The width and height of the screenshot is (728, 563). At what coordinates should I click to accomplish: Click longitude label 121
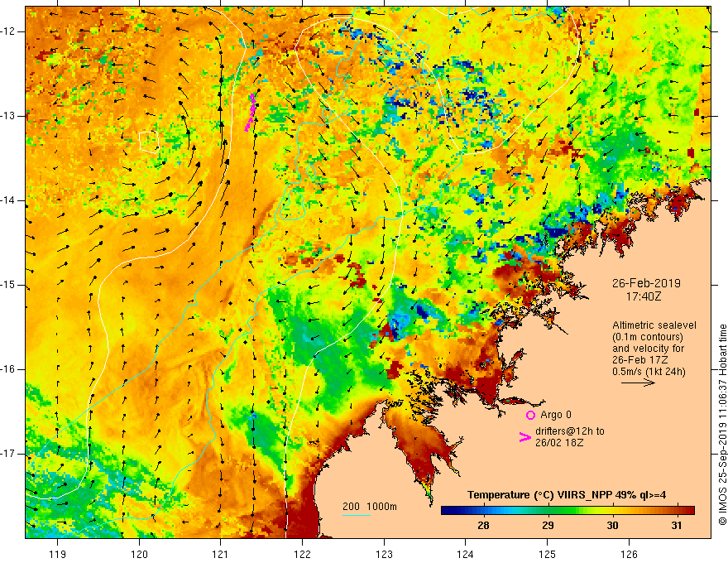221,554
